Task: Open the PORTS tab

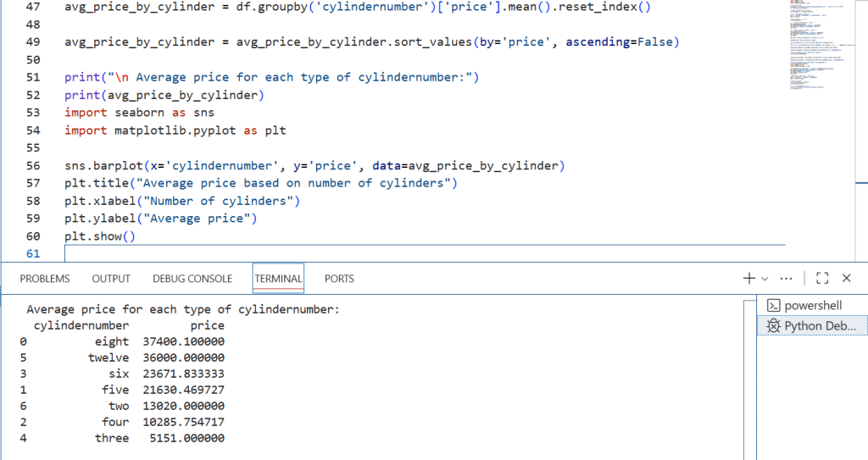Action: pos(339,279)
